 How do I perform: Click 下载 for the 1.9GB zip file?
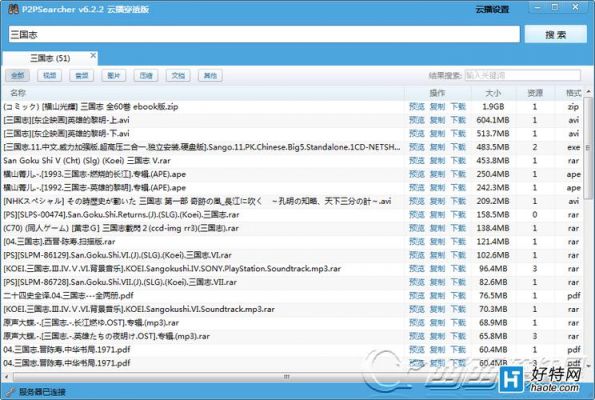tap(458, 107)
